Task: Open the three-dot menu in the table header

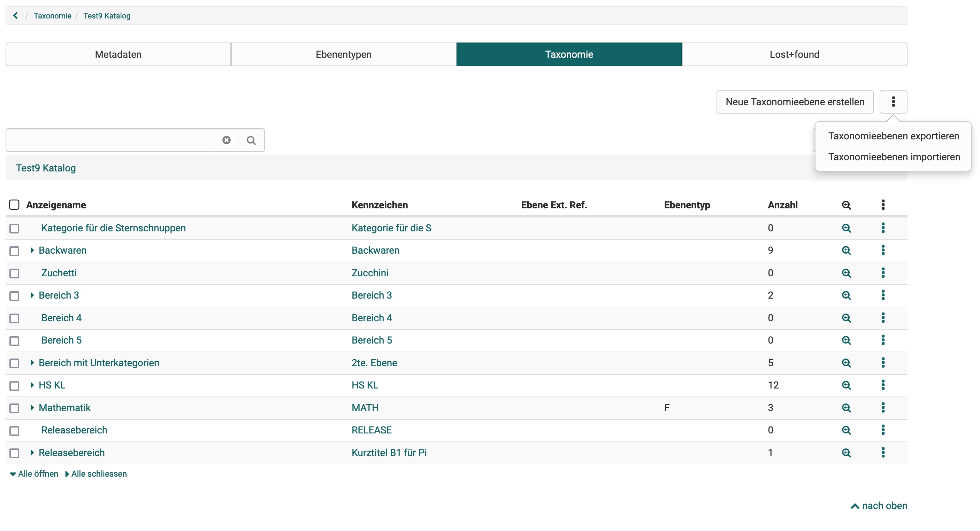Action: [x=883, y=205]
